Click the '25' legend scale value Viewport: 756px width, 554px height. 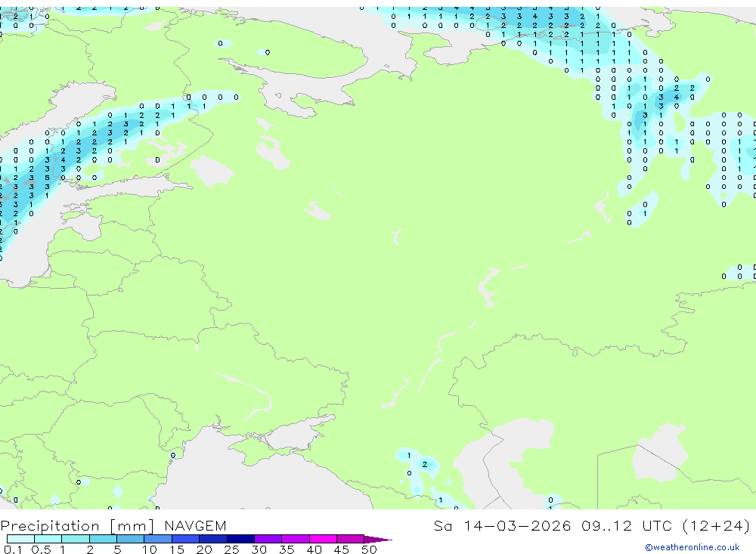pyautogui.click(x=232, y=549)
